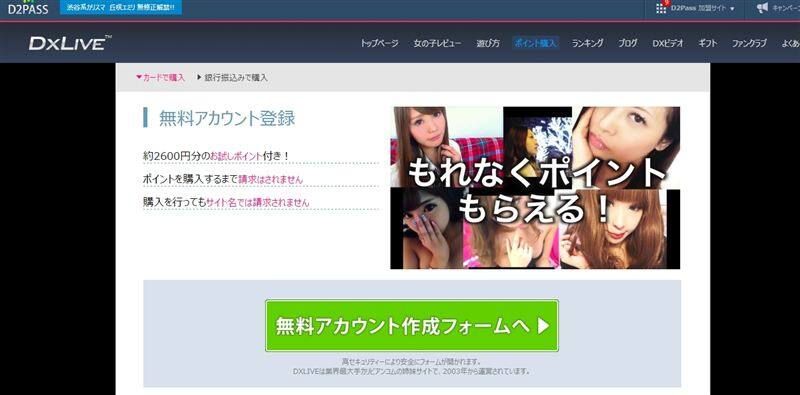
Task: Click the DXLIVE logo
Action: click(x=70, y=43)
